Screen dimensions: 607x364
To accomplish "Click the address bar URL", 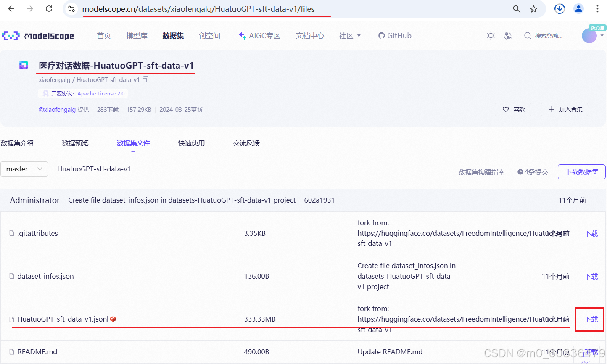I will [x=198, y=9].
